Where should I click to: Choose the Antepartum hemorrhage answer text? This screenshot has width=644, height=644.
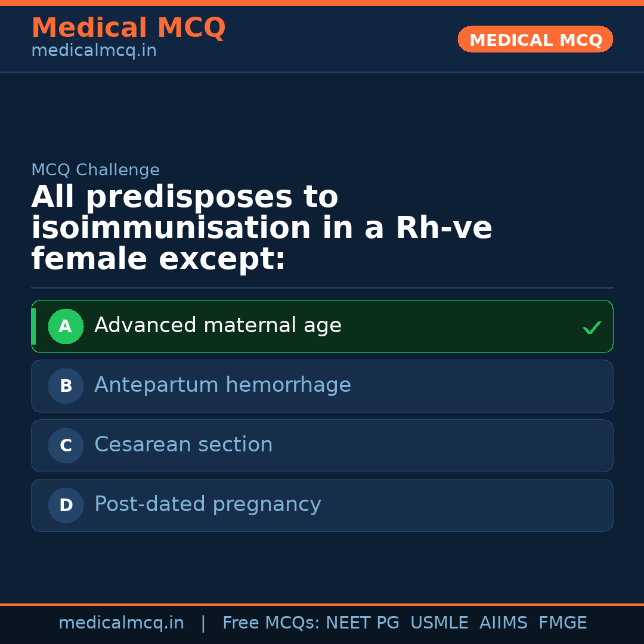click(222, 385)
